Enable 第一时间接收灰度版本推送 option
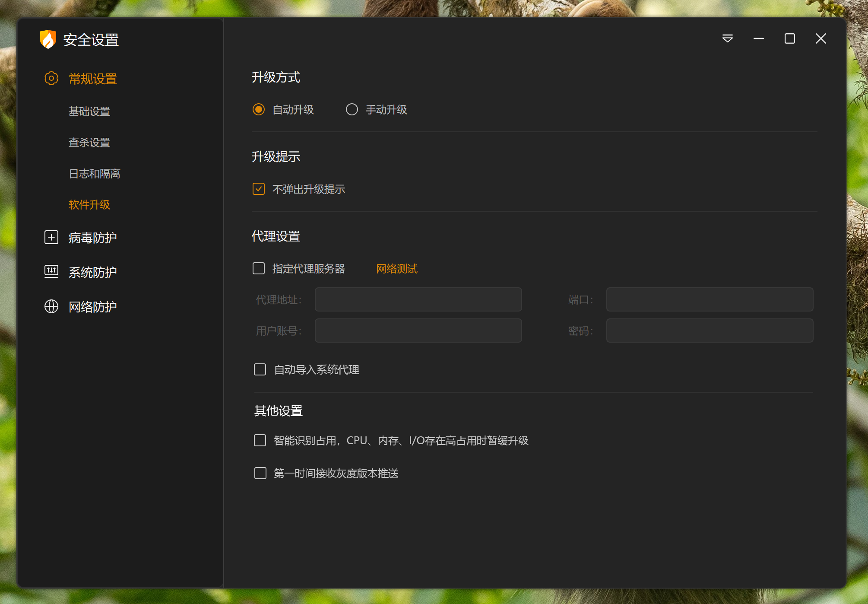 pos(260,473)
